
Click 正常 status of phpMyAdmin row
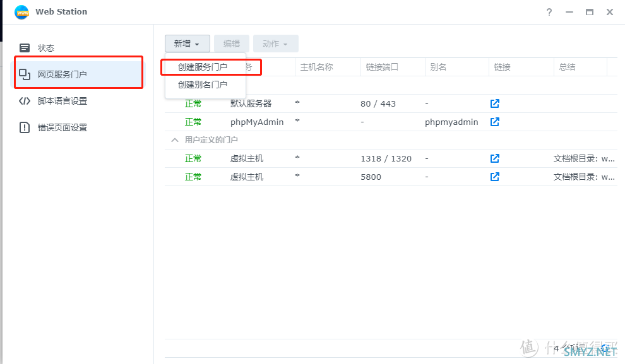tap(193, 122)
